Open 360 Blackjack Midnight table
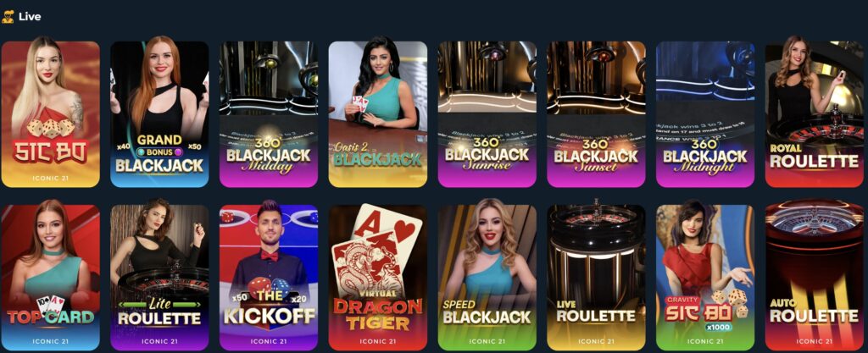Viewport: 868px width, 353px height. (705, 113)
